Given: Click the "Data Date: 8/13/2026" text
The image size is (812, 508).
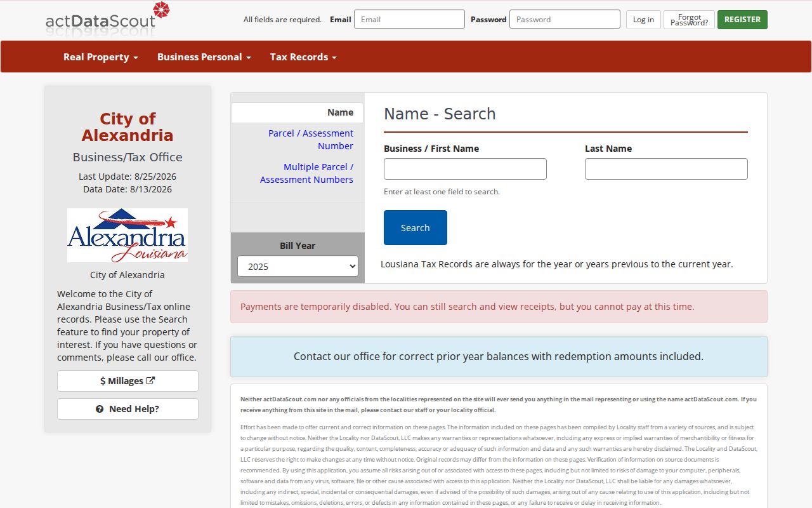Looking at the screenshot, I should [x=128, y=189].
